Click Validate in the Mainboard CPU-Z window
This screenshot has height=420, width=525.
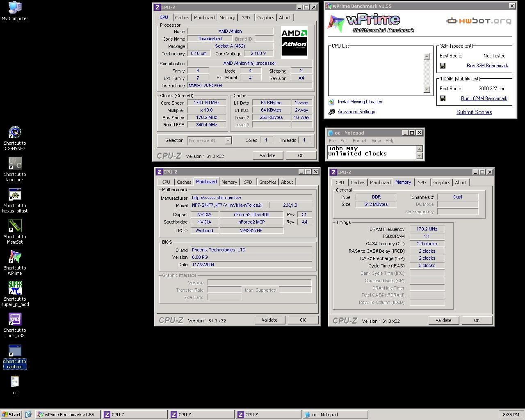pyautogui.click(x=269, y=320)
